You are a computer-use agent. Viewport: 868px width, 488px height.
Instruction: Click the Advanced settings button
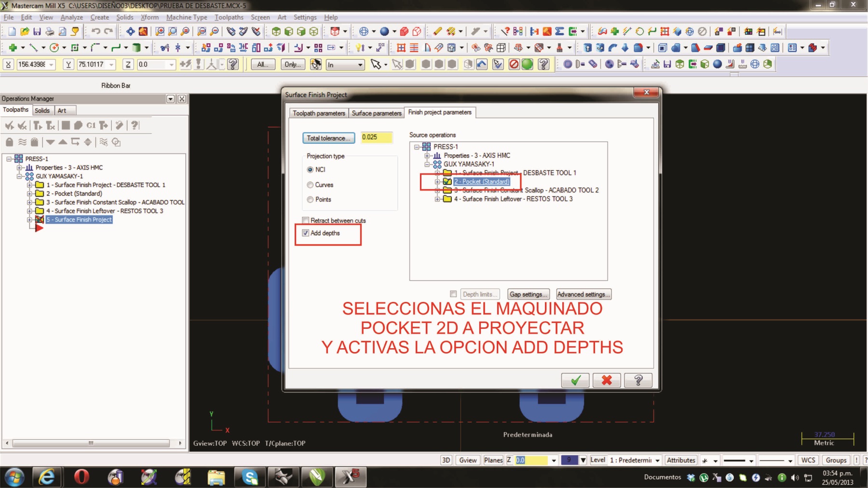pos(583,294)
